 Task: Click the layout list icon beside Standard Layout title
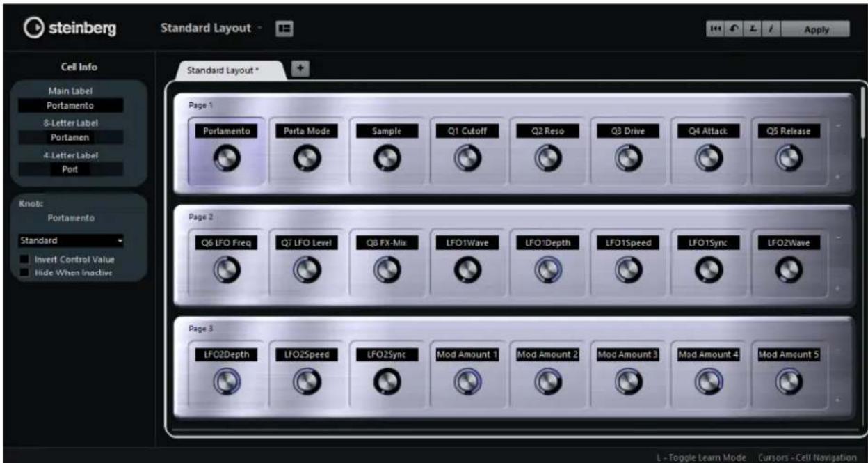(284, 29)
